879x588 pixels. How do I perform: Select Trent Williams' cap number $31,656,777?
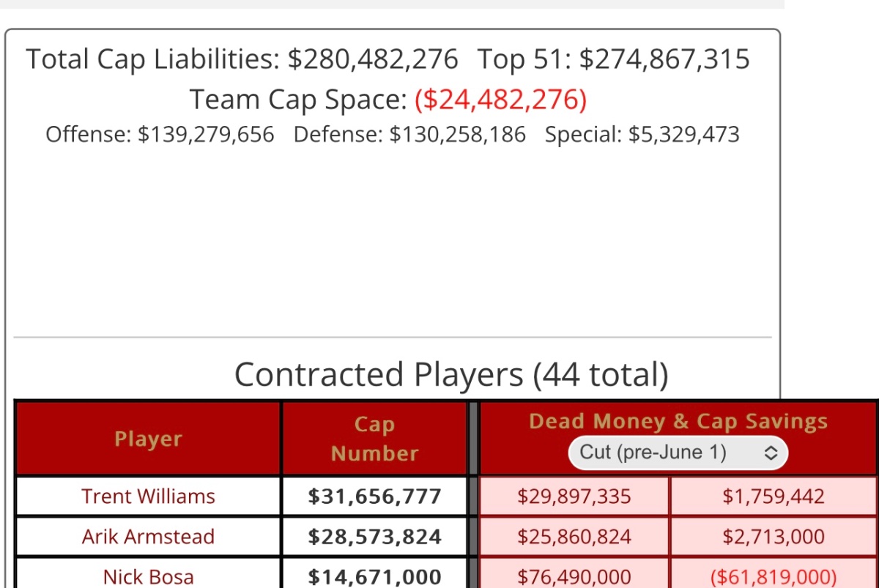pyautogui.click(x=374, y=496)
